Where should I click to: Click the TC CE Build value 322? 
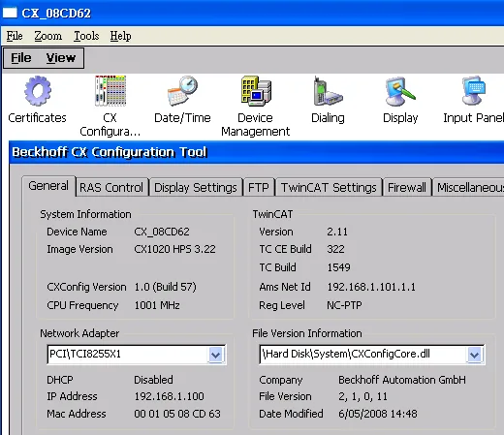335,249
